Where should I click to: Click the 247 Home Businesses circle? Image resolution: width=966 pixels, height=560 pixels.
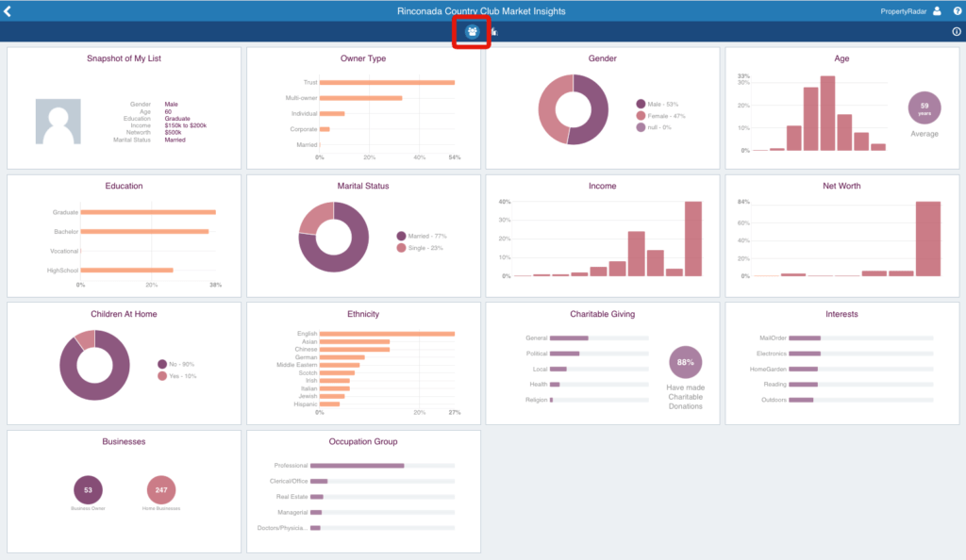tap(160, 490)
